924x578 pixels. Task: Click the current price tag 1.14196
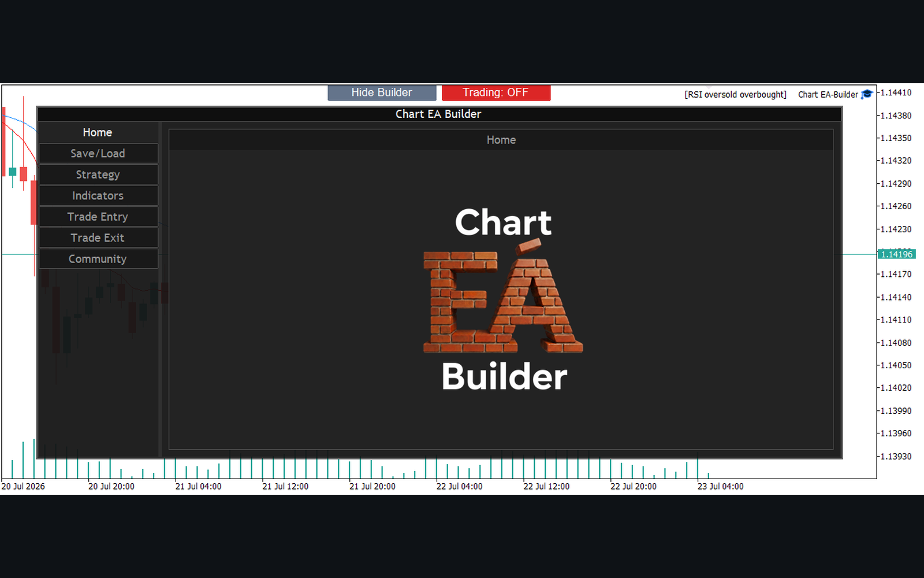coord(897,254)
